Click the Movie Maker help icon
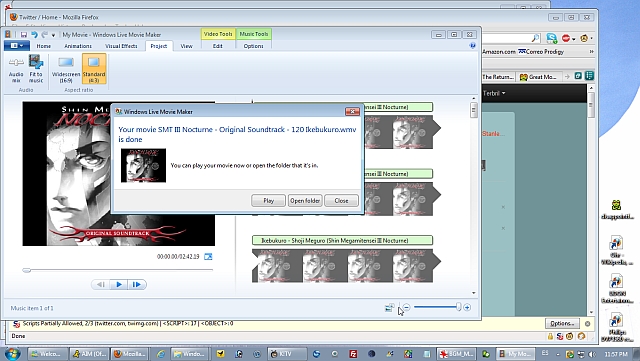This screenshot has height=361, width=640. (x=473, y=46)
